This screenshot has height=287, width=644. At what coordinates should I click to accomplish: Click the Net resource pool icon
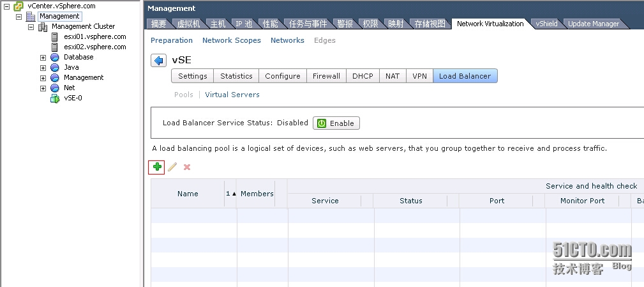pyautogui.click(x=55, y=88)
